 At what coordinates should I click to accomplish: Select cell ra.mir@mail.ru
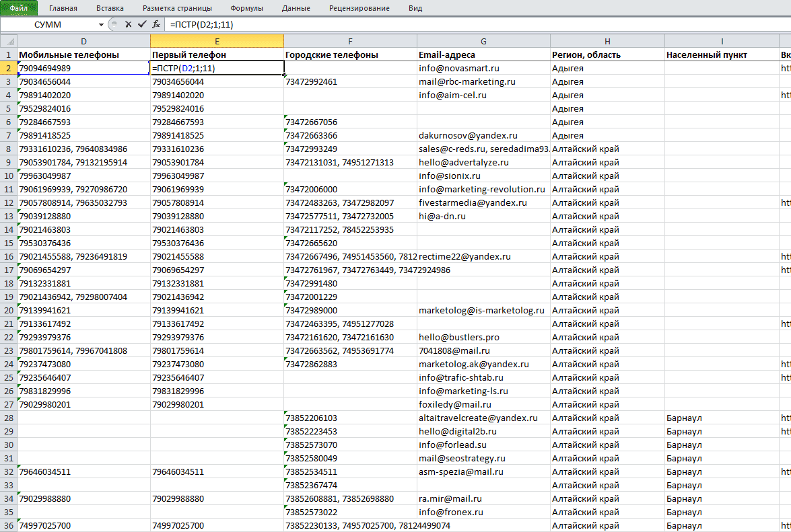click(483, 499)
